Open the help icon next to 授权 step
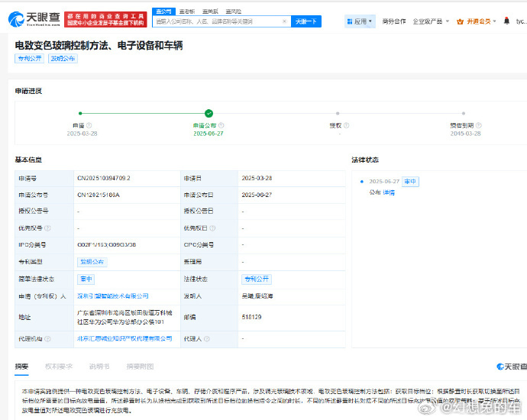The width and height of the screenshot is (527, 420). [x=347, y=125]
